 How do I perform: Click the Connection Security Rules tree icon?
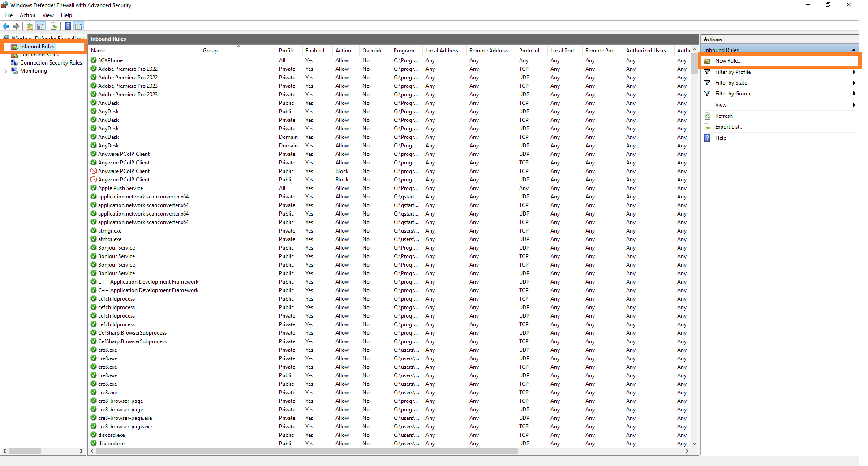14,63
